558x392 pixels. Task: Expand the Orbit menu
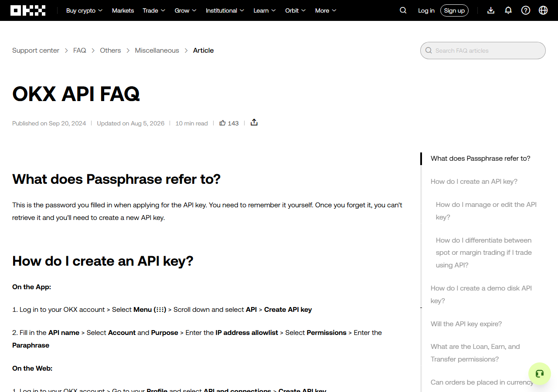click(296, 10)
